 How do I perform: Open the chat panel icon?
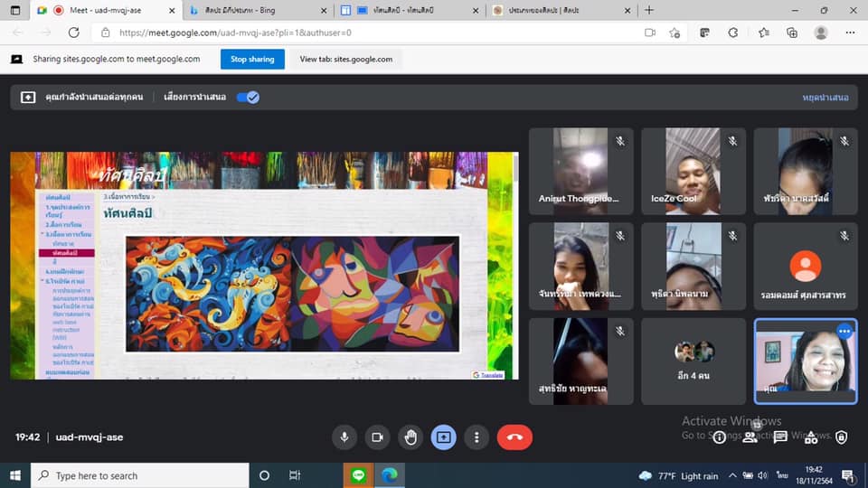coord(780,437)
